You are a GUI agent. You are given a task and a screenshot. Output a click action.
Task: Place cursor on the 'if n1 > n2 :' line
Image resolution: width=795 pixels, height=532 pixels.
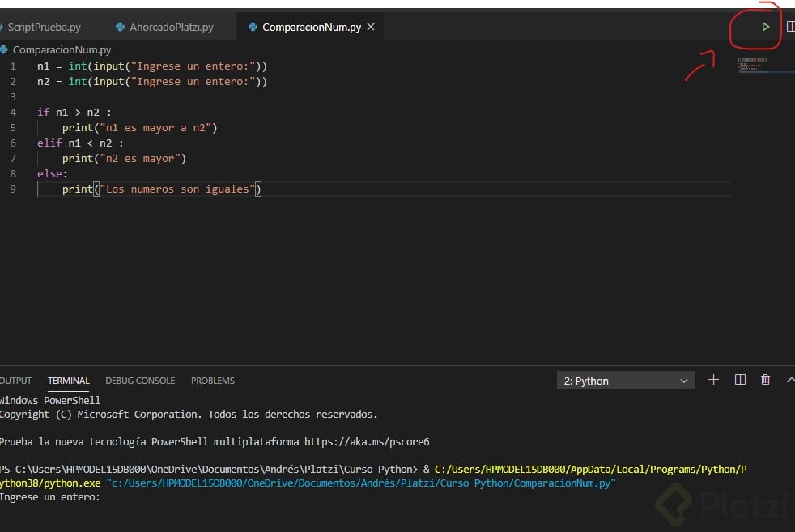pos(74,112)
